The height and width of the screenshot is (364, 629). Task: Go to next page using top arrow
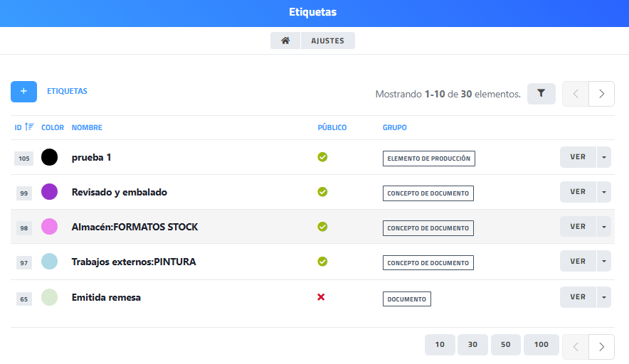(x=602, y=94)
